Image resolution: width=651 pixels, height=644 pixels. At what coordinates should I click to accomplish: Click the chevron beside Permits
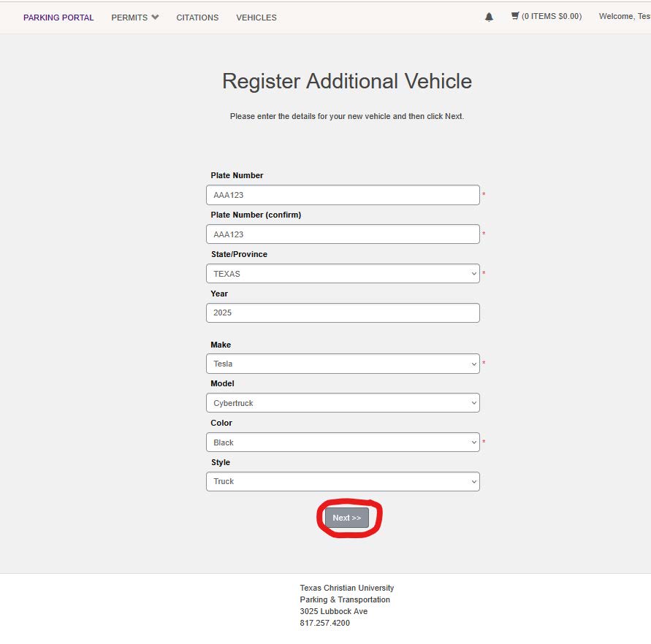click(155, 18)
